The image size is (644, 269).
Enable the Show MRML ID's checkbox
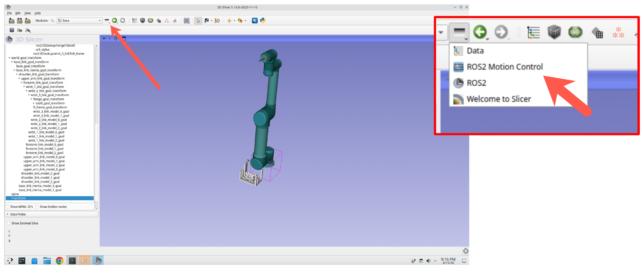7,207
